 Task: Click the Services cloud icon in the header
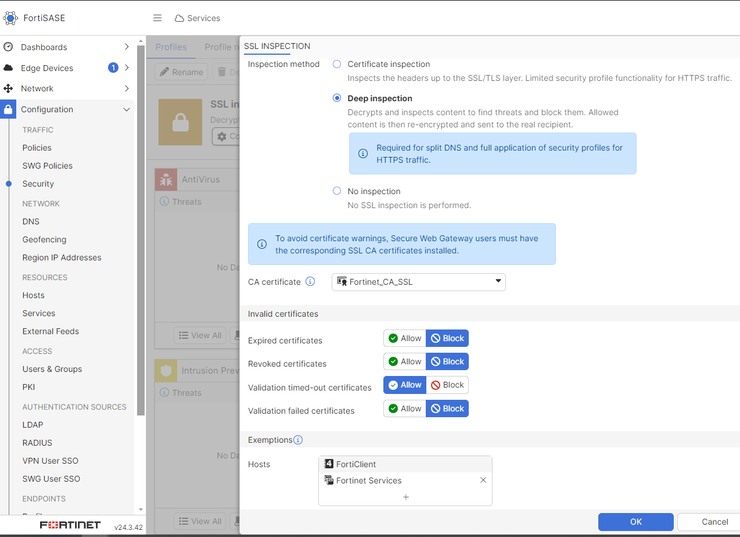point(179,18)
